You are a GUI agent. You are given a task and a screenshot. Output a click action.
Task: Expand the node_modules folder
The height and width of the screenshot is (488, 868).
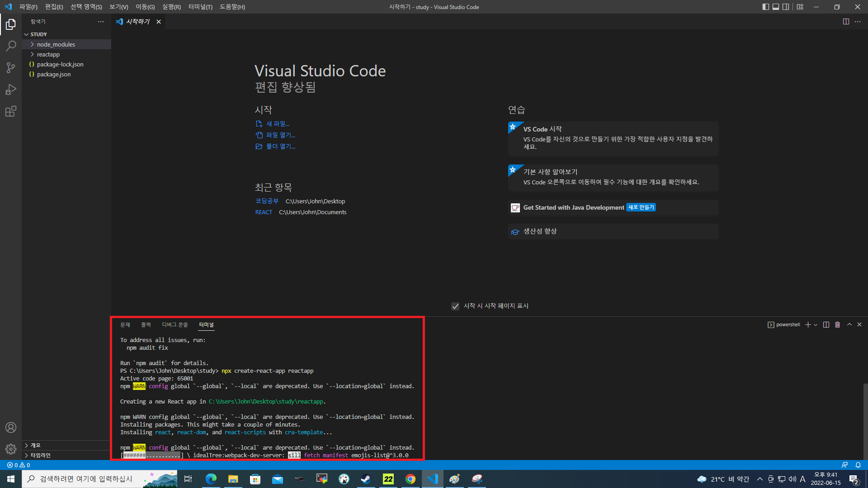[x=56, y=44]
